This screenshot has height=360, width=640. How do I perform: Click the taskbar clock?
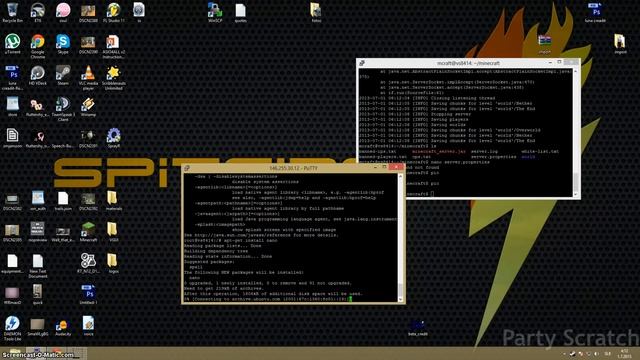click(624, 354)
